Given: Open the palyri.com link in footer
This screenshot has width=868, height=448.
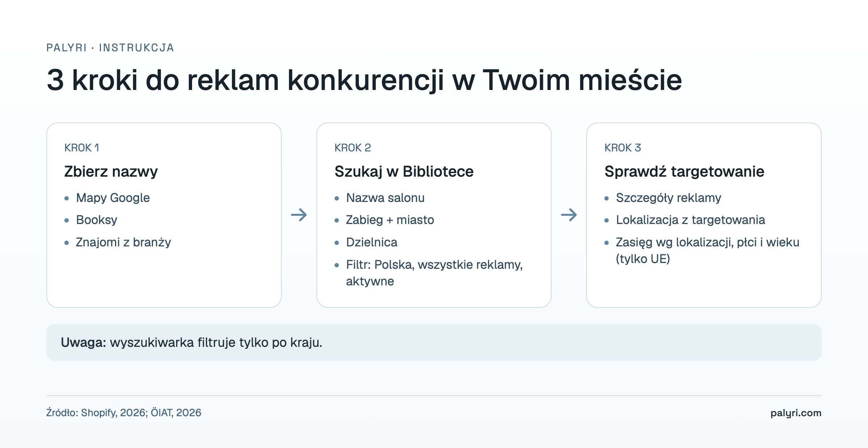Looking at the screenshot, I should (796, 413).
